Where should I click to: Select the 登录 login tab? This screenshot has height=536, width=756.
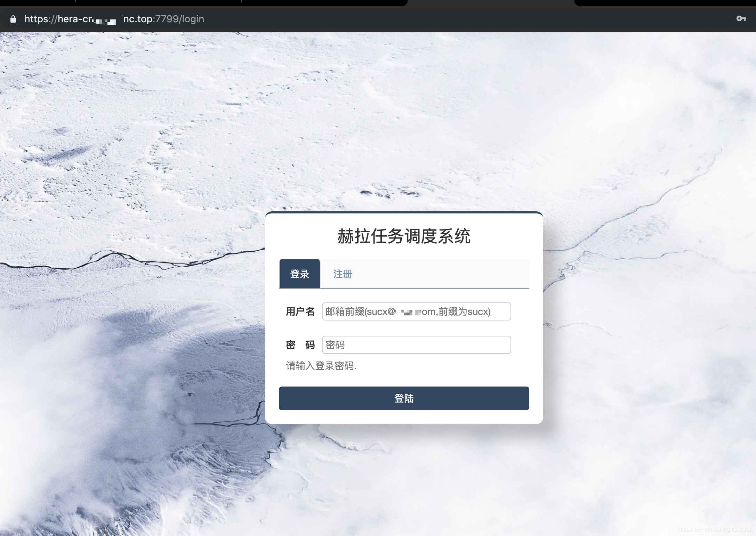[299, 274]
